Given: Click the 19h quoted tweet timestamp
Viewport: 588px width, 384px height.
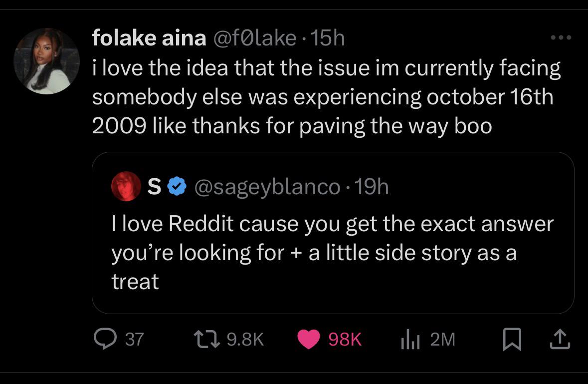Looking at the screenshot, I should pyautogui.click(x=370, y=187).
